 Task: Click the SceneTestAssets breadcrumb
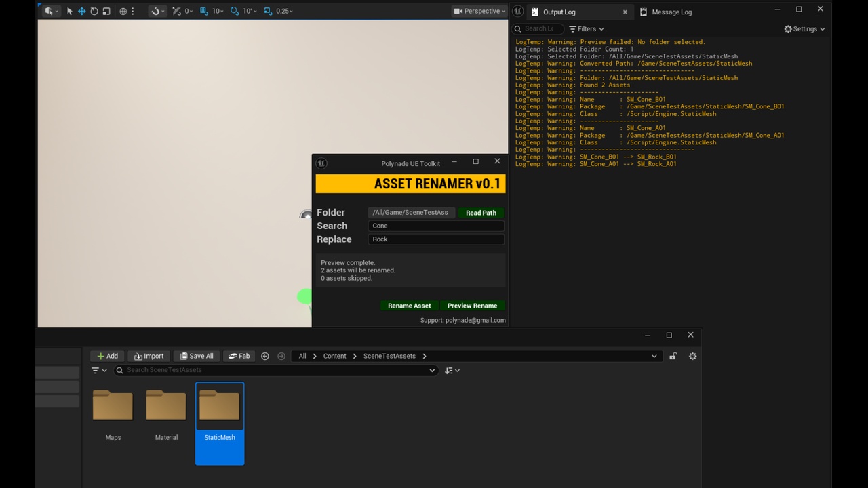389,356
